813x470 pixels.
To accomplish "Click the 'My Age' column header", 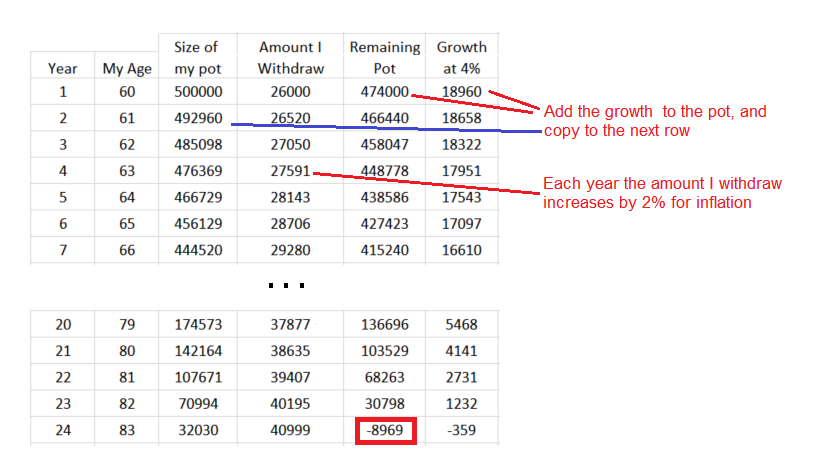I will coord(126,69).
